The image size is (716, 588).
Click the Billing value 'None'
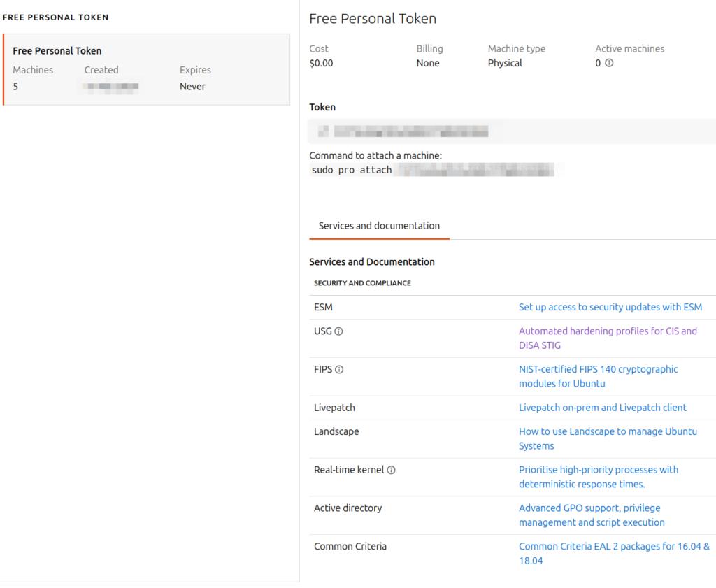pos(428,64)
